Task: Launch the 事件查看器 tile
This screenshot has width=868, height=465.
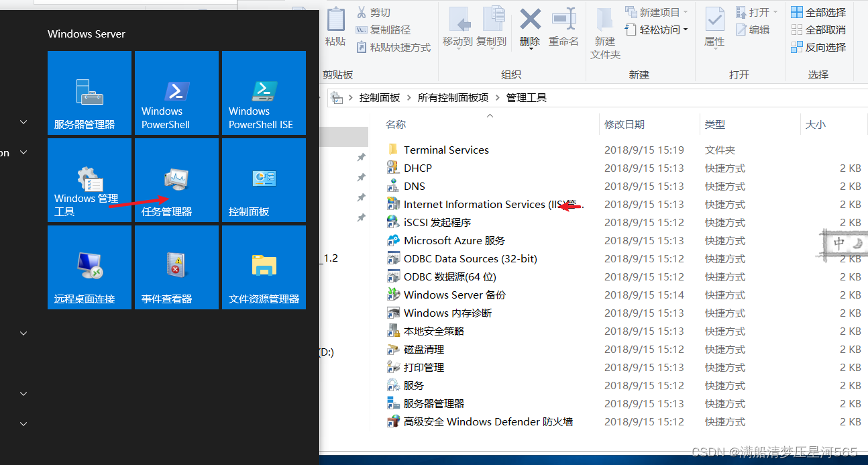Action: point(176,268)
